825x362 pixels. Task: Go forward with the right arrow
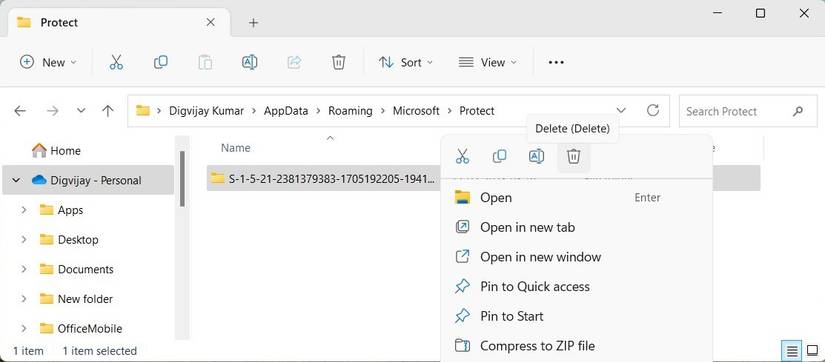[x=53, y=111]
